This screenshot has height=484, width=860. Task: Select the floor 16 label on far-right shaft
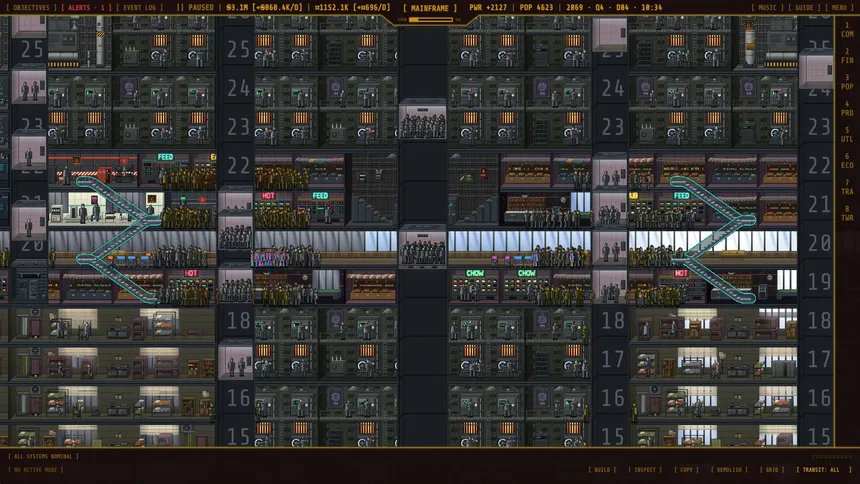click(x=819, y=398)
